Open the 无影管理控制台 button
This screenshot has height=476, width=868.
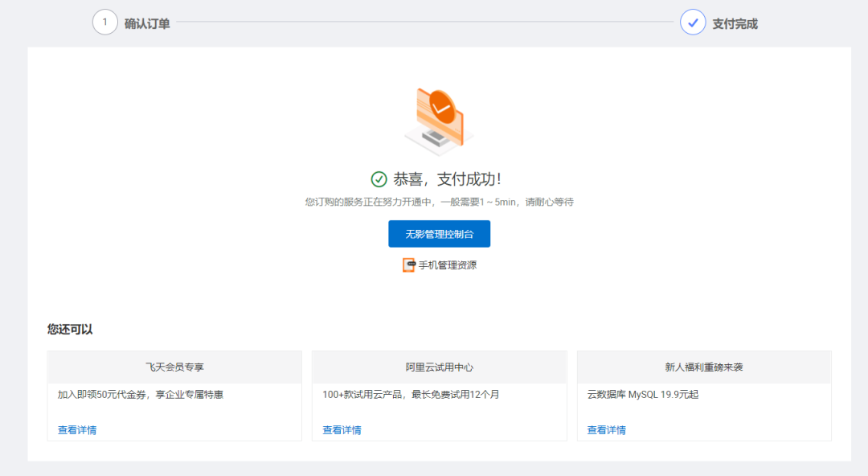439,234
